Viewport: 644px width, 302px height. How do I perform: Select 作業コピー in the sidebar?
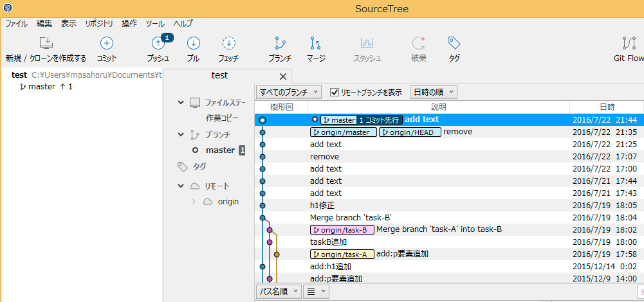pyautogui.click(x=222, y=118)
